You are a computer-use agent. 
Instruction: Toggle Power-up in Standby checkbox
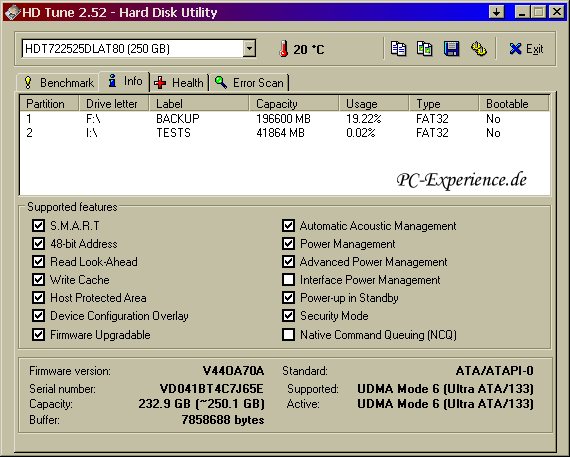pos(288,297)
